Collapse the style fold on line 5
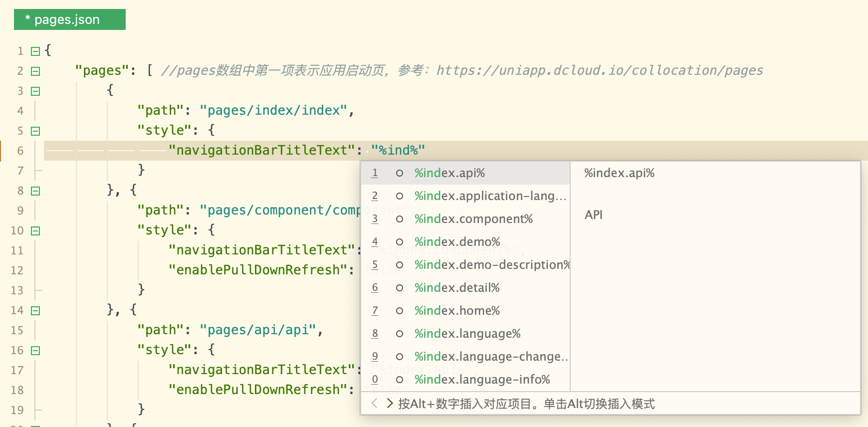Screen dimensions: 868x427 click(x=35, y=131)
